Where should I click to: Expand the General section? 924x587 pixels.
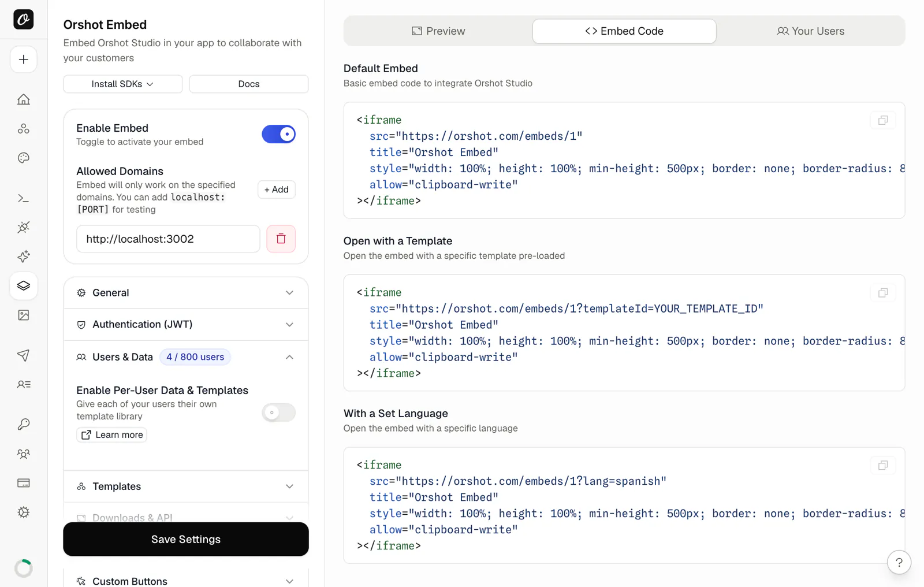[186, 293]
